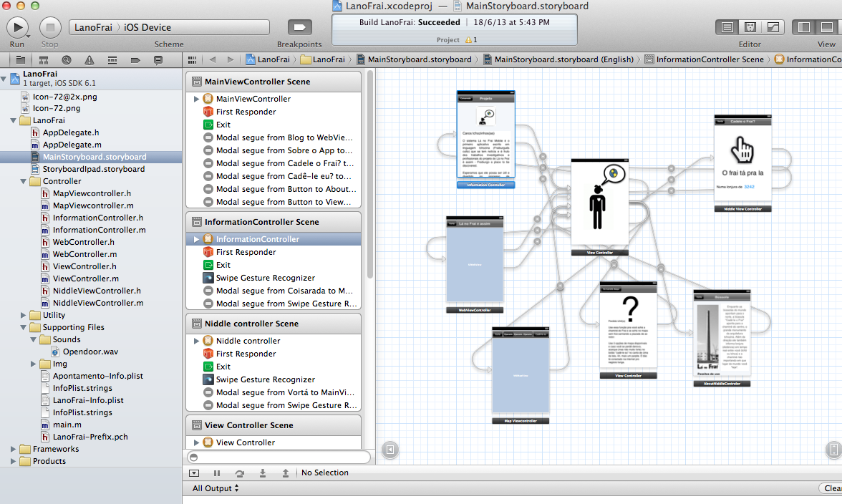Expand the Img folder
The height and width of the screenshot is (504, 842).
(x=33, y=364)
